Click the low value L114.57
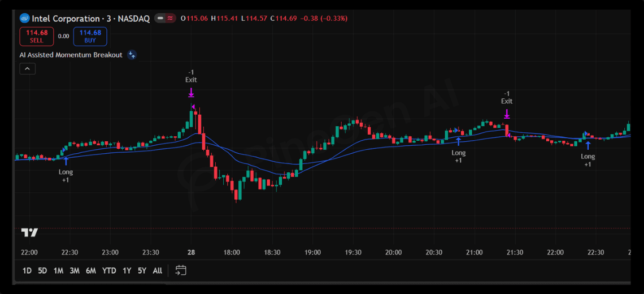Viewport: 644px width, 294px height. (254, 19)
